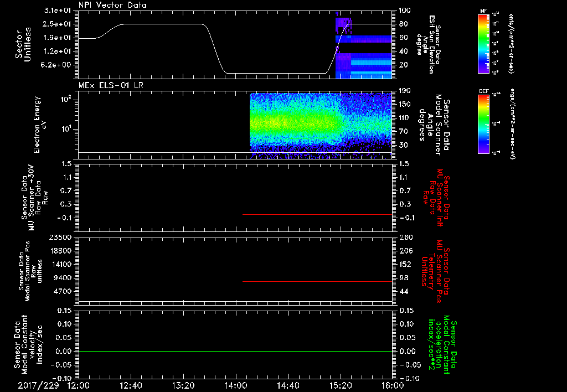567x392 pixels.
Task: Click the 'MU Scanner +30V Raw Data' axis title
Action: click(x=34, y=198)
